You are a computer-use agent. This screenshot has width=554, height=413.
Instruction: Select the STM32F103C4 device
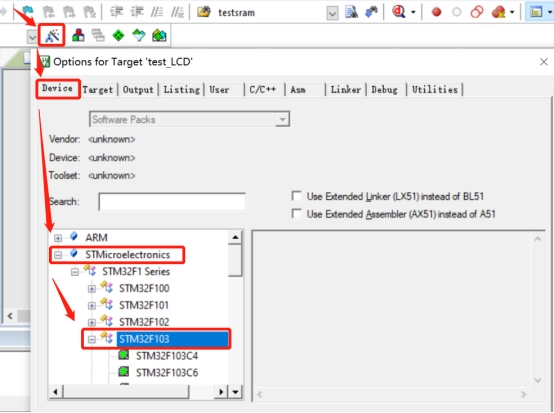tap(167, 356)
